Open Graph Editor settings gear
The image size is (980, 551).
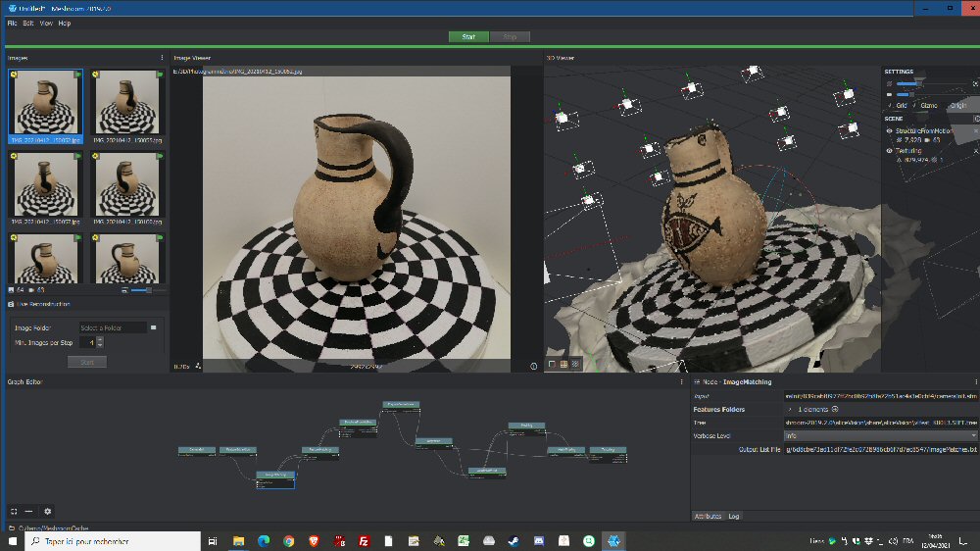click(47, 511)
